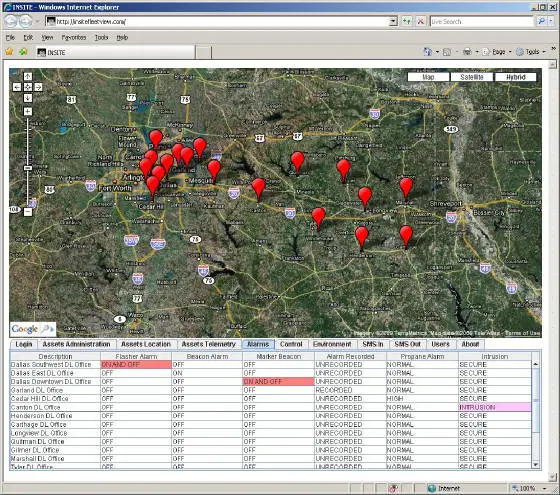Switch to the SMS In tab
Image resolution: width=560 pixels, height=495 pixels.
click(372, 344)
